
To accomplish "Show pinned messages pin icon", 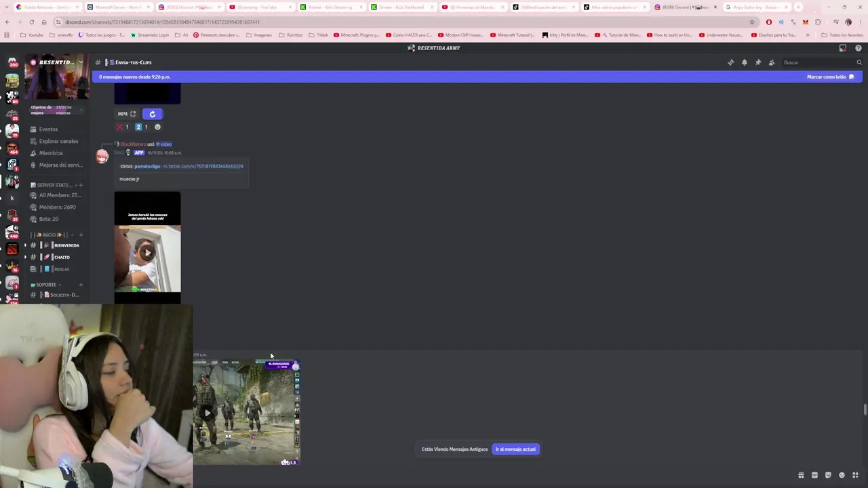I will tap(758, 62).
